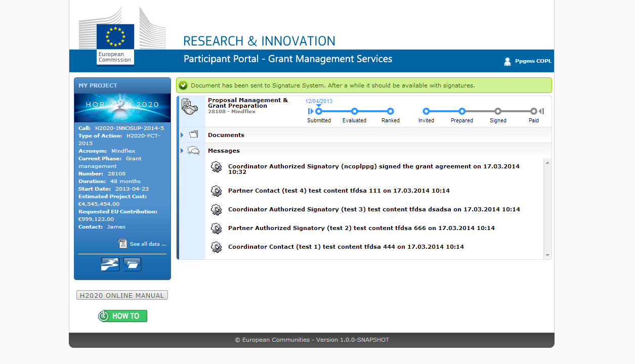Click the SVG document icon beside See all data
The width and height of the screenshot is (635, 364).
point(122,244)
